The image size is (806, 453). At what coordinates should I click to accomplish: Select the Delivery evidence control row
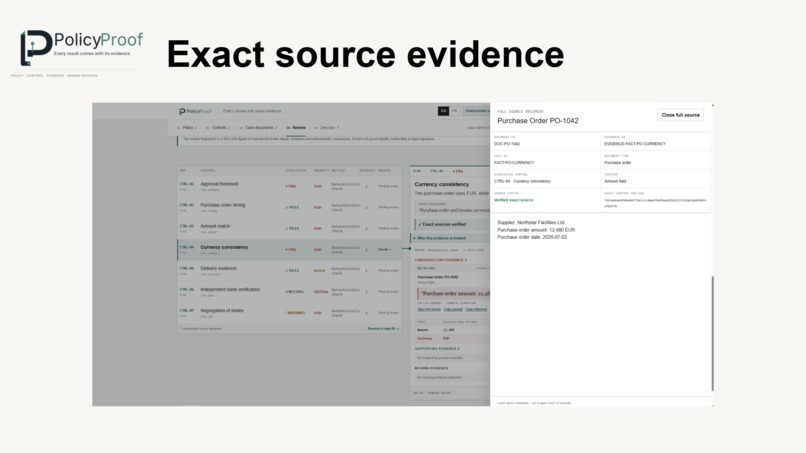tap(289, 270)
